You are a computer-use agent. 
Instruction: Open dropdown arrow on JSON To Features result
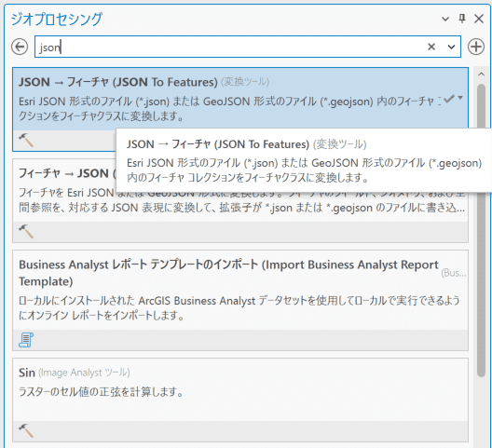click(460, 98)
